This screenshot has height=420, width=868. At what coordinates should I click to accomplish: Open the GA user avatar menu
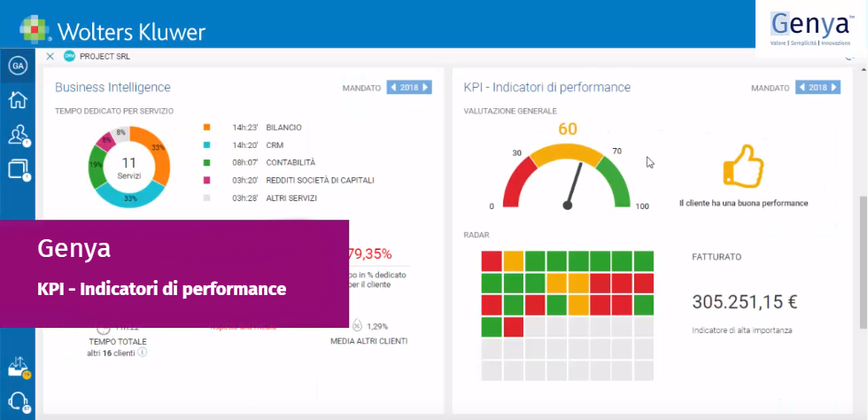[18, 66]
